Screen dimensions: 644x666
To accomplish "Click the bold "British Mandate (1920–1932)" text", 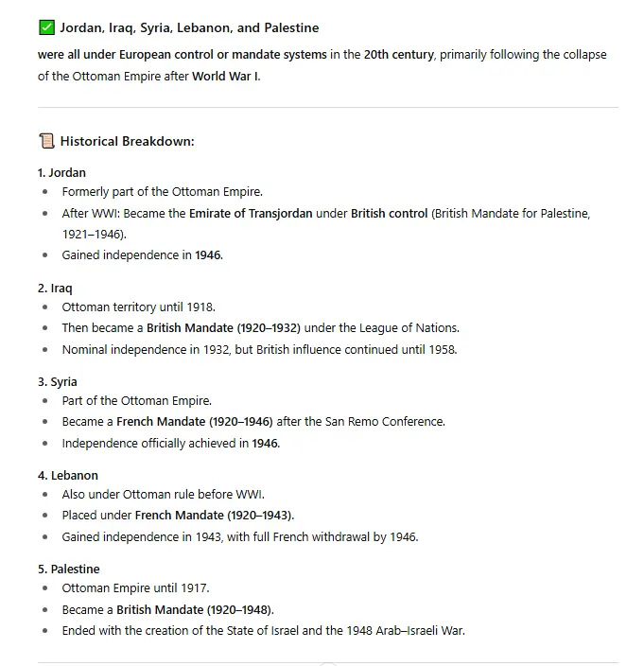I will (x=223, y=328).
